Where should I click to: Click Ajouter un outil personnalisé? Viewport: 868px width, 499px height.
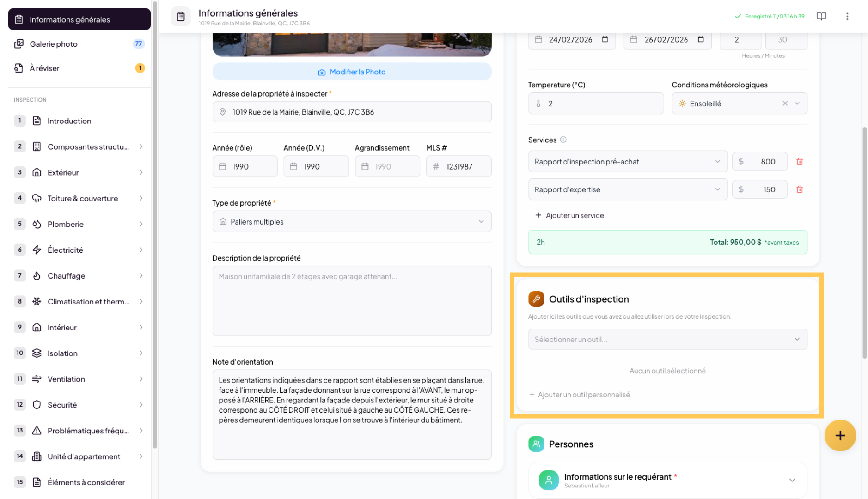pos(579,394)
